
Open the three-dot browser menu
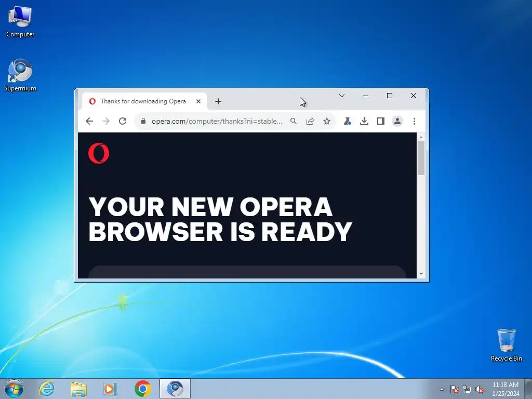click(x=414, y=121)
